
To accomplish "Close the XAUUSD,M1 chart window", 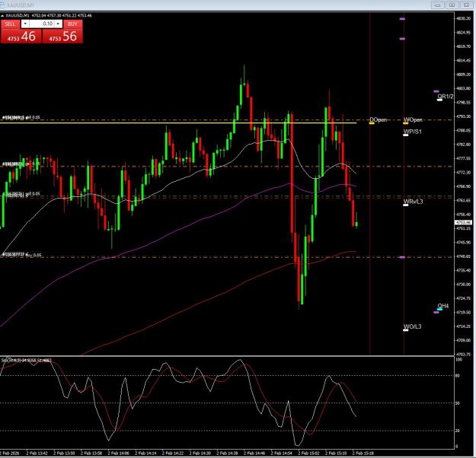I will tap(466, 5).
